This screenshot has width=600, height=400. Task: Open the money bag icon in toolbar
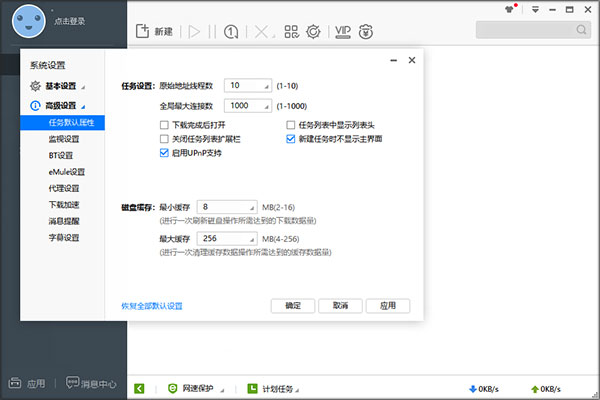[x=365, y=32]
